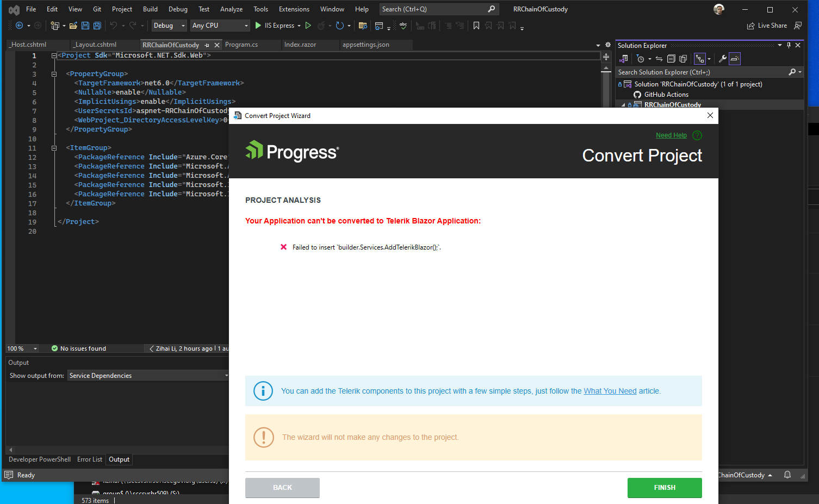Click the Hot Reload flame icon

coord(321,26)
